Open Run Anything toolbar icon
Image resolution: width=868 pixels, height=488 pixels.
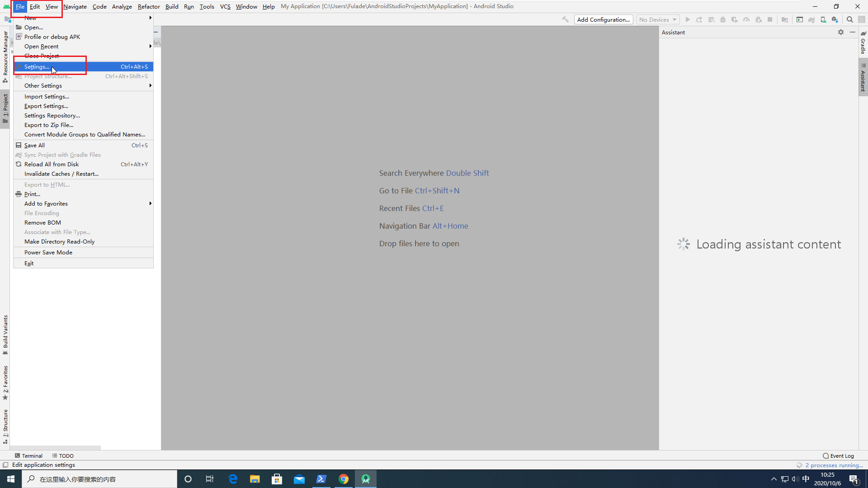coord(800,19)
